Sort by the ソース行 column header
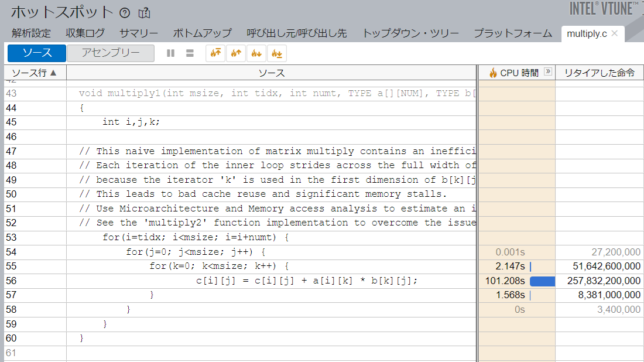The image size is (644, 362). 35,73
